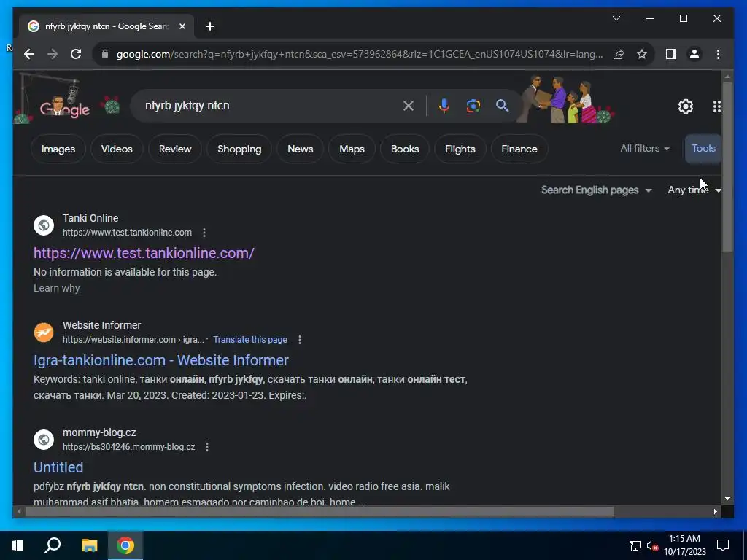Reload the page with the refresh icon
The image size is (747, 560).
(x=76, y=54)
